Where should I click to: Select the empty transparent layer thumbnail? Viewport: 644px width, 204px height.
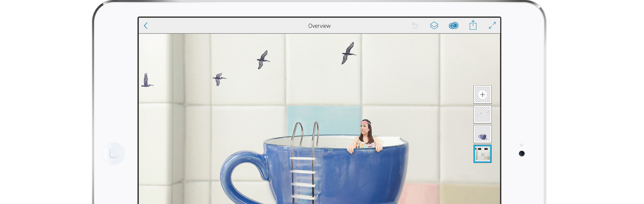(x=482, y=114)
